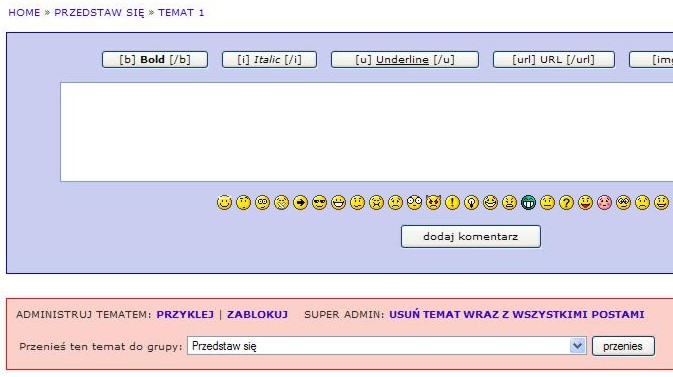Insert the sunglasses cool smiley

point(319,202)
